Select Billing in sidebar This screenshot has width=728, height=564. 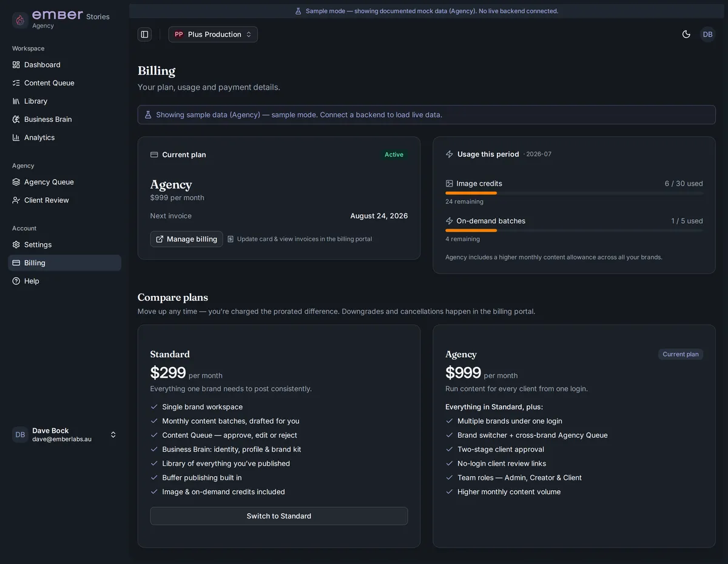[64, 263]
